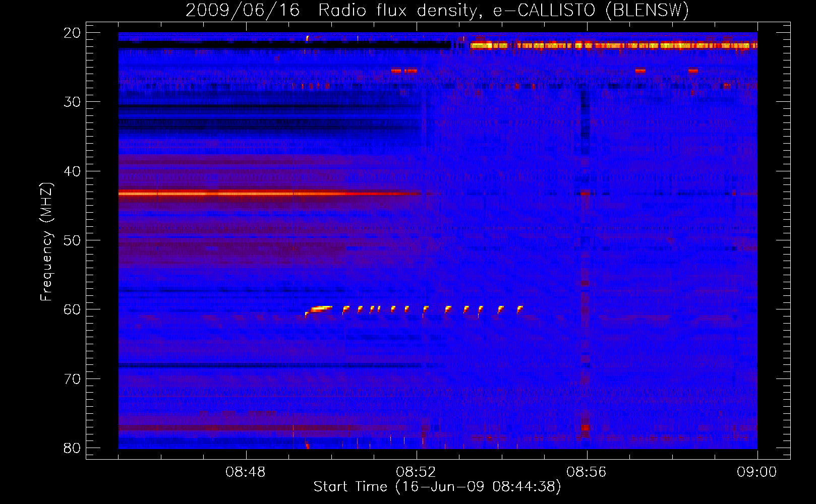The height and width of the screenshot is (504, 816).
Task: Click the yellow interference band near 22 MHz
Action: point(614,45)
